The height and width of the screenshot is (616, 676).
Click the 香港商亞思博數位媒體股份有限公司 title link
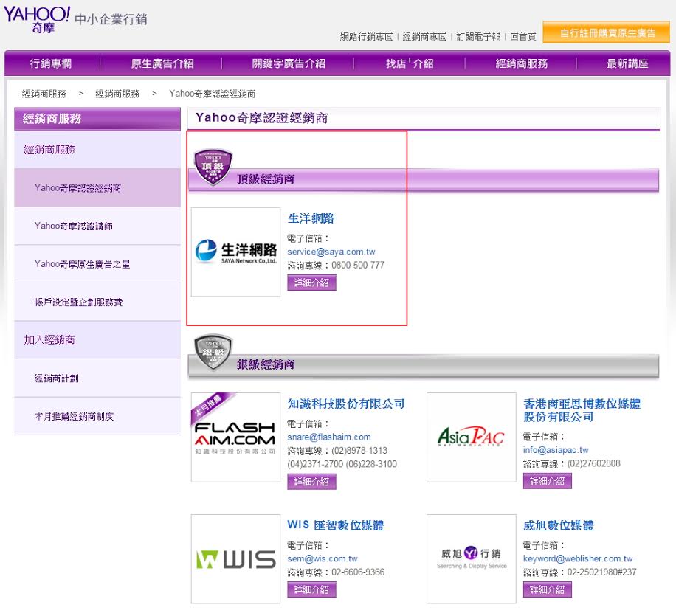click(x=582, y=410)
